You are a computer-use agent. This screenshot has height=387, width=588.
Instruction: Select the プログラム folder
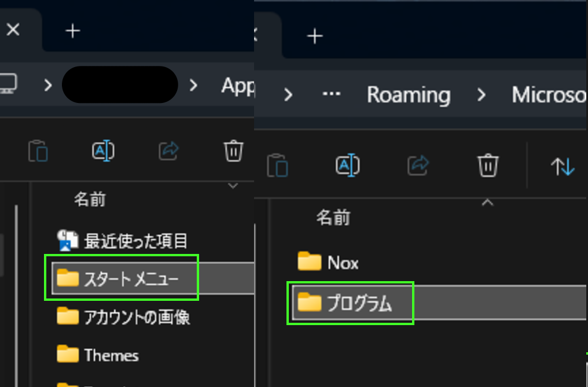[x=439, y=303]
